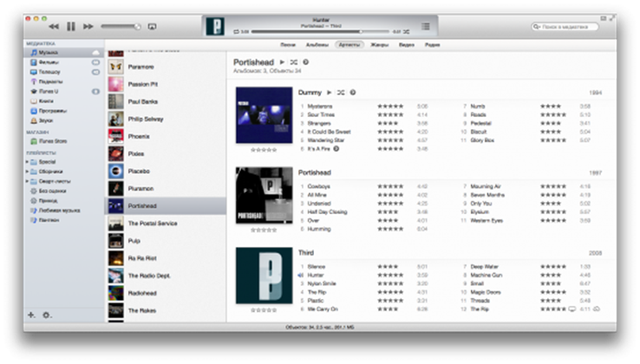Screen dimensions: 640x364
Task: Open Tones in the sidebar
Action: [x=63, y=120]
